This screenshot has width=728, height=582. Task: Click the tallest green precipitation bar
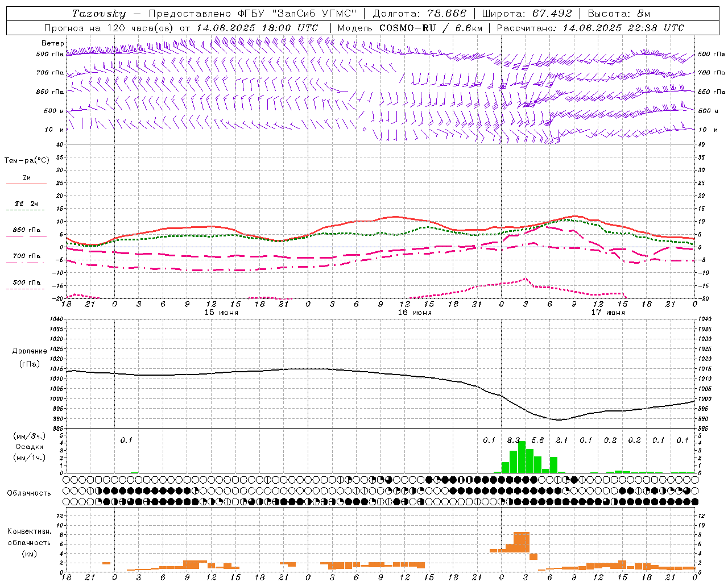coord(522,457)
